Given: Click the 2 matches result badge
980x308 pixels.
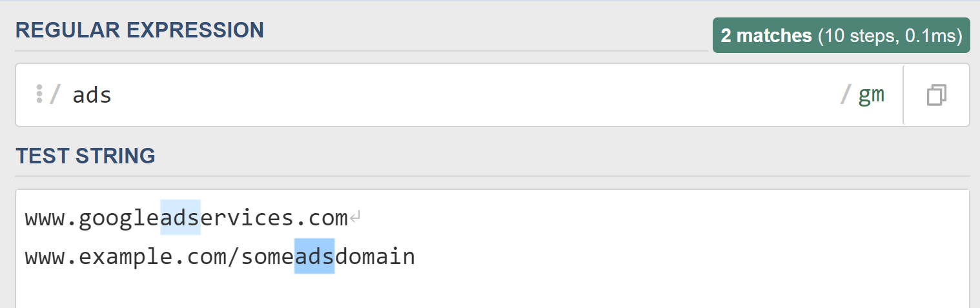Looking at the screenshot, I should (x=841, y=36).
